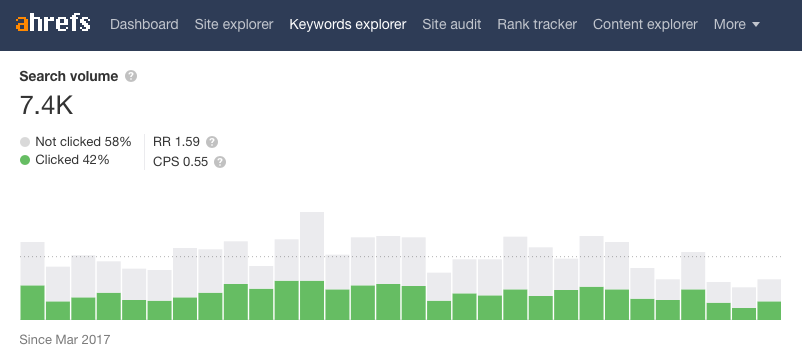Click the Clicked 42% label
The height and width of the screenshot is (361, 802).
72,160
